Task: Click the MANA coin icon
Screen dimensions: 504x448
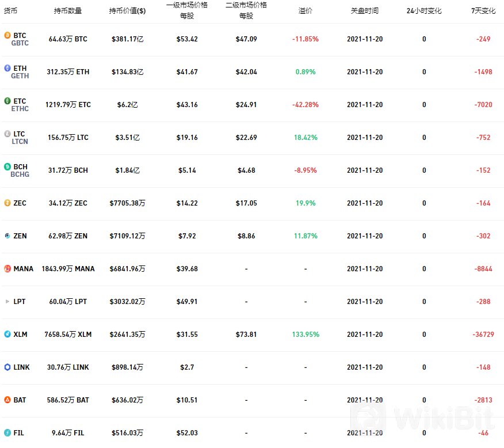Action: point(7,268)
